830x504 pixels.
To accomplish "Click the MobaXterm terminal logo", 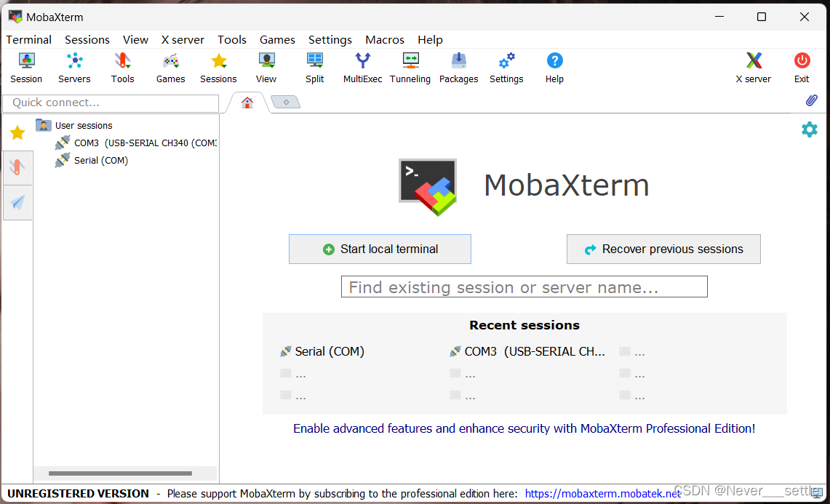I will (x=428, y=187).
